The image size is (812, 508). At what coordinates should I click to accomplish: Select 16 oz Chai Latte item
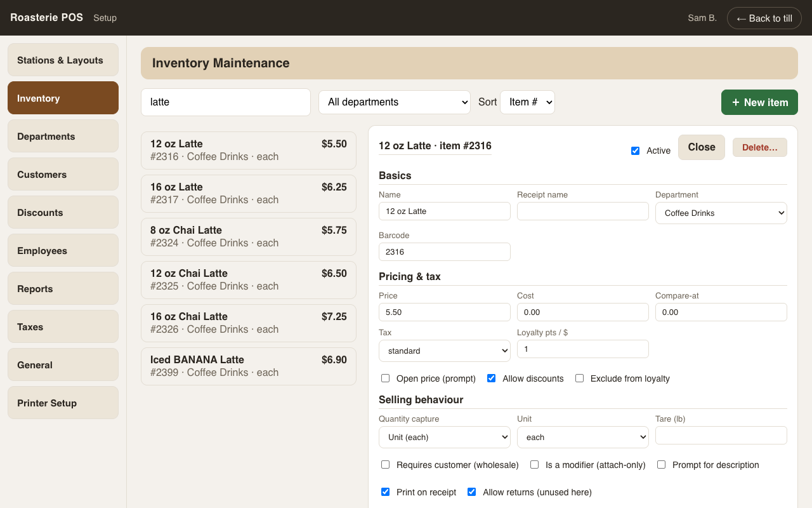(249, 323)
